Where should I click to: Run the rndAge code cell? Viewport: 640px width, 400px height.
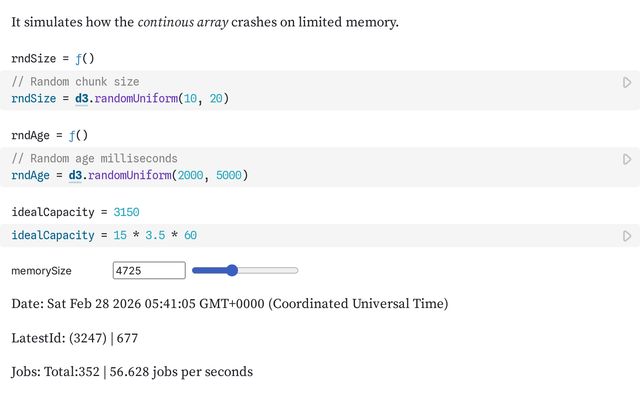[x=627, y=160]
